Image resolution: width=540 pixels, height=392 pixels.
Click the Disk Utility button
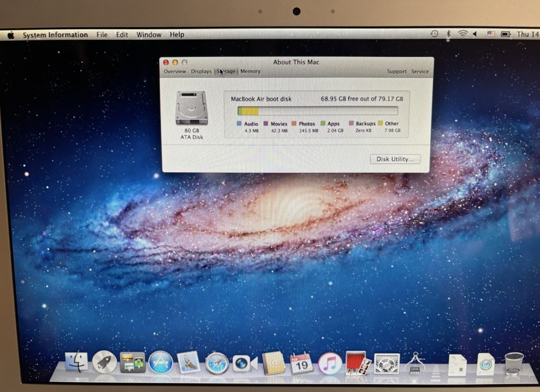click(x=395, y=159)
